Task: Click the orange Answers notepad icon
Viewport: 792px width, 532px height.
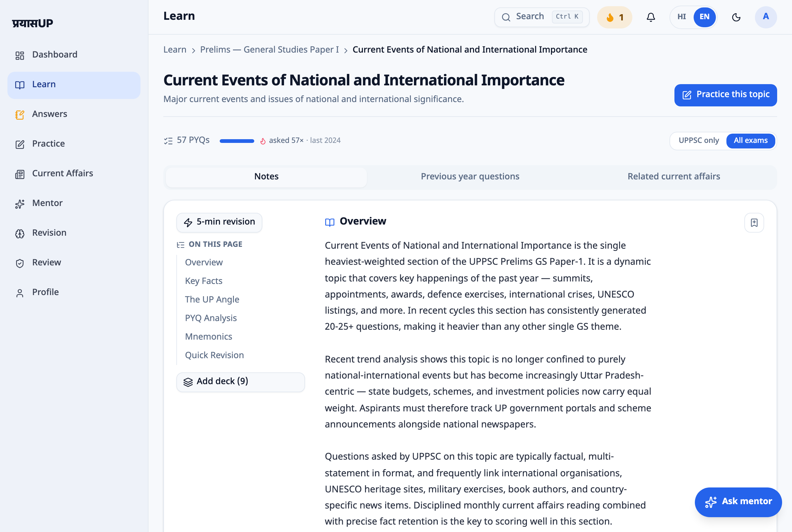Action: point(20,115)
